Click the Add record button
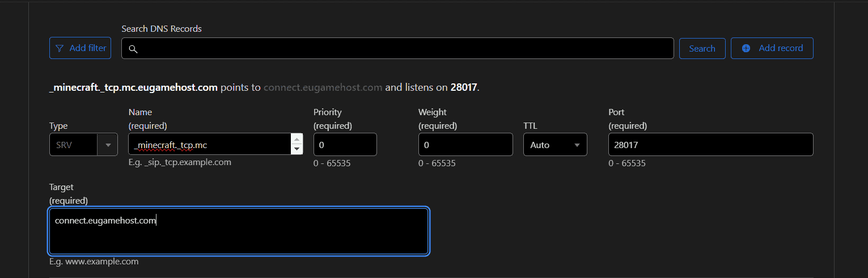 click(x=772, y=48)
